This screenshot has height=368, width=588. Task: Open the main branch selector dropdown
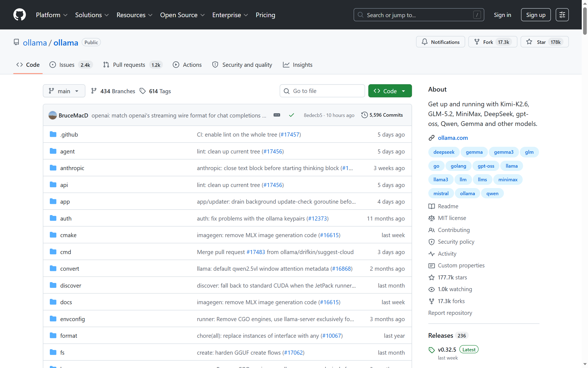[64, 91]
